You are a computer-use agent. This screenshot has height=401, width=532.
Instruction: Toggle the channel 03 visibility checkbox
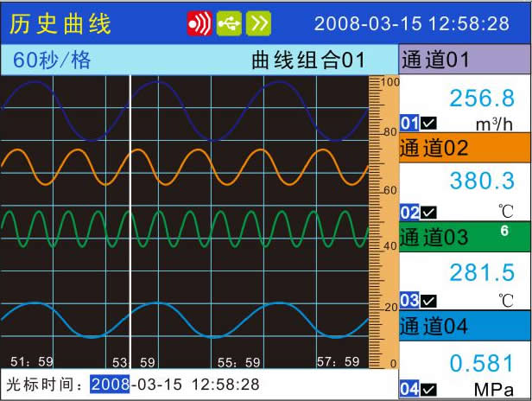[x=429, y=300]
